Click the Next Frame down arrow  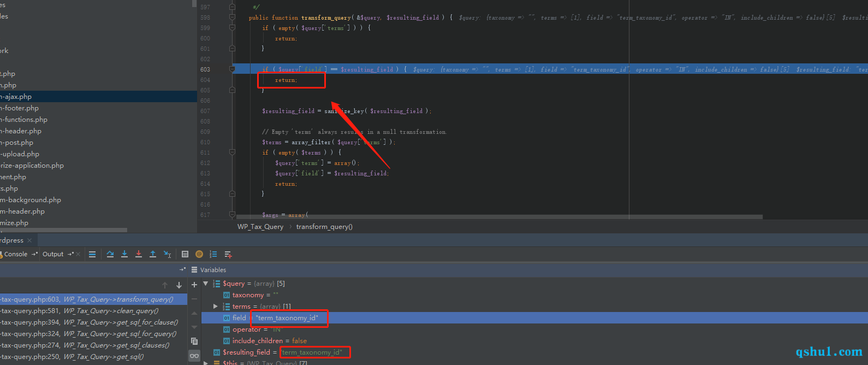click(x=179, y=285)
